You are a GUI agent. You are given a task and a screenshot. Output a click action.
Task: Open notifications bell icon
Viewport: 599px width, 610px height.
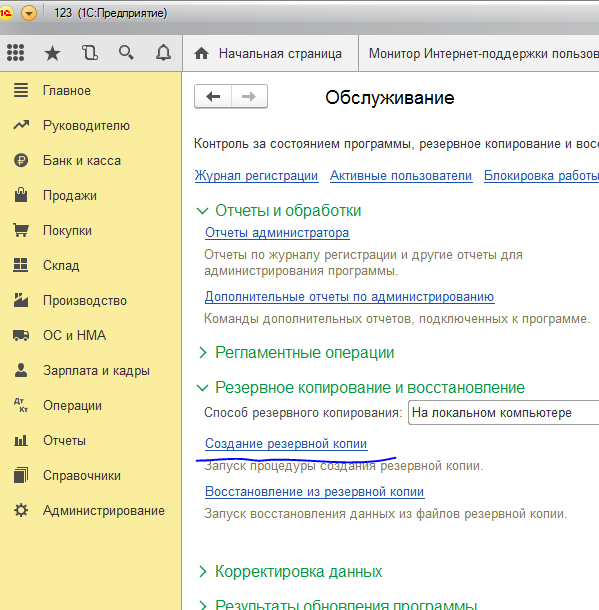[x=163, y=53]
